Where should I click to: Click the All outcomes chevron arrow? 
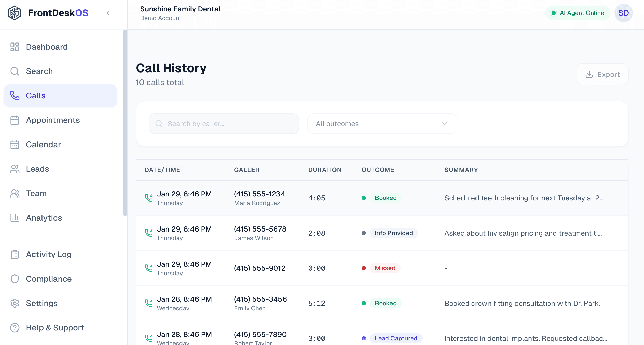[x=444, y=124]
